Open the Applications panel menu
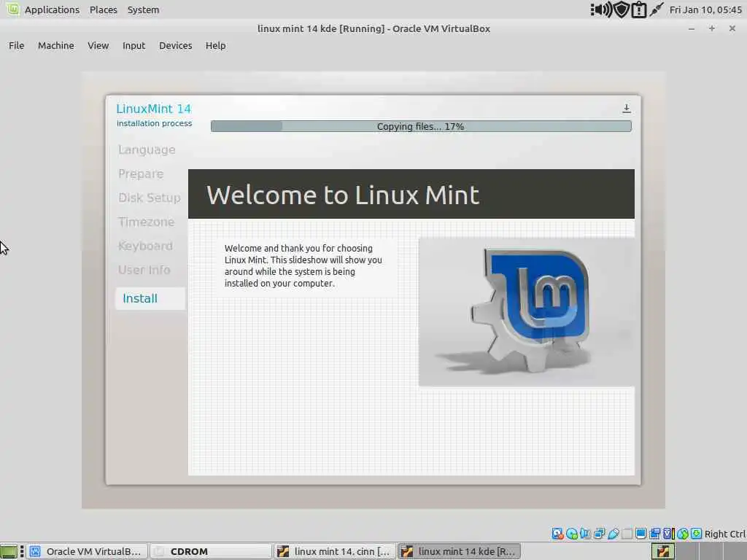This screenshot has width=747, height=560. point(52,9)
